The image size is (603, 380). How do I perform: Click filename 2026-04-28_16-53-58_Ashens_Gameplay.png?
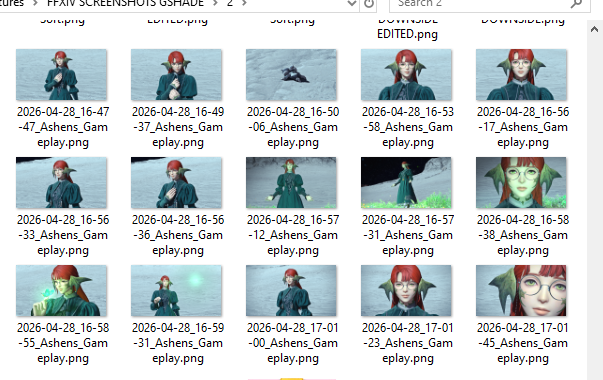[408, 127]
